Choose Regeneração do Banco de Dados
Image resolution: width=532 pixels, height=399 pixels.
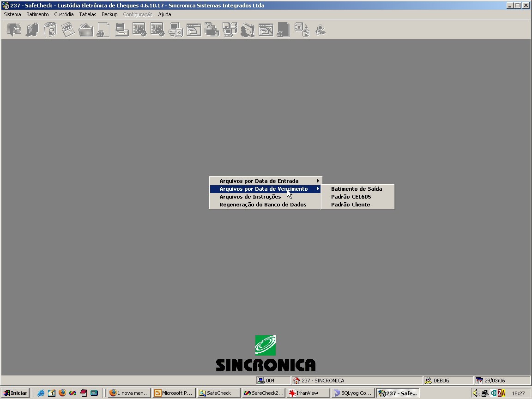pyautogui.click(x=266, y=204)
